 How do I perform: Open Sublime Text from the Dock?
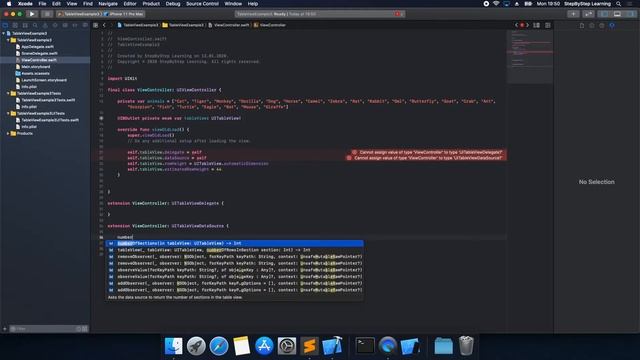coord(309,346)
